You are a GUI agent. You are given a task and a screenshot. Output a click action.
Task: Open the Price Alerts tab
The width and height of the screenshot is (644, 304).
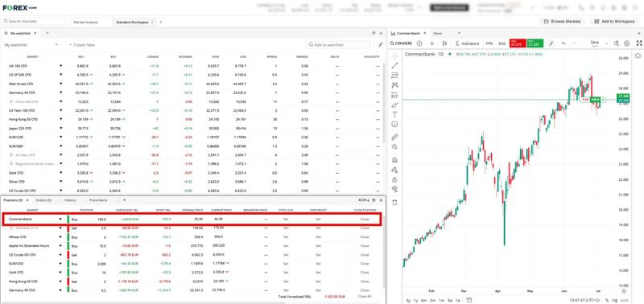click(x=97, y=199)
